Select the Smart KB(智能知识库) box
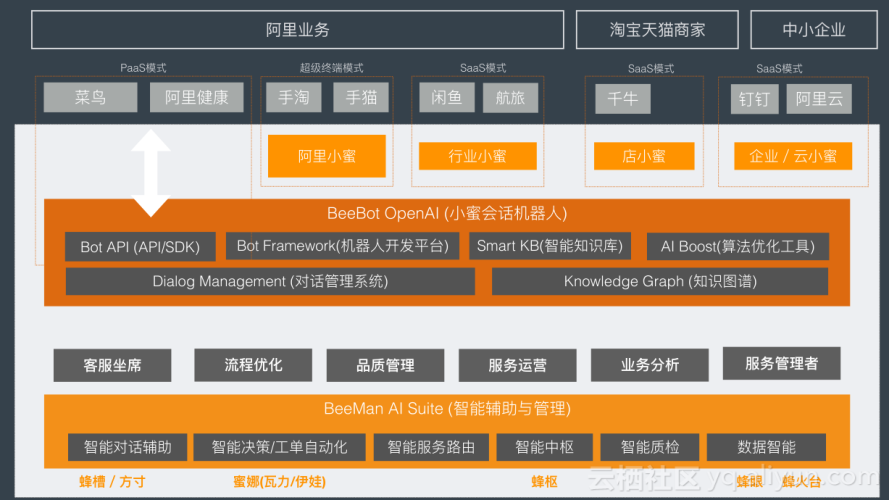This screenshot has height=500, width=889. (550, 245)
